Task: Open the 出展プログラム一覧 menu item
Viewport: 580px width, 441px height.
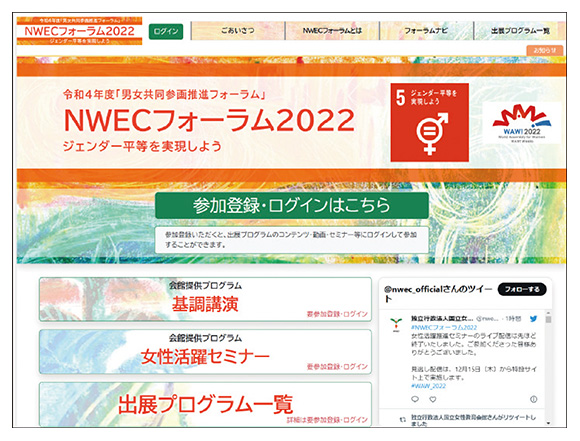Action: (x=520, y=31)
